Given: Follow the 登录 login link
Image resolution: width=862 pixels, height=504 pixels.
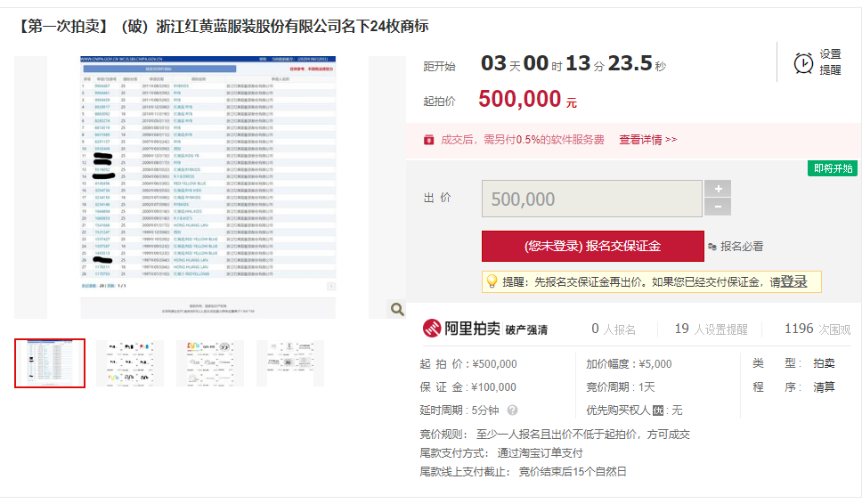Looking at the screenshot, I should click(x=793, y=282).
